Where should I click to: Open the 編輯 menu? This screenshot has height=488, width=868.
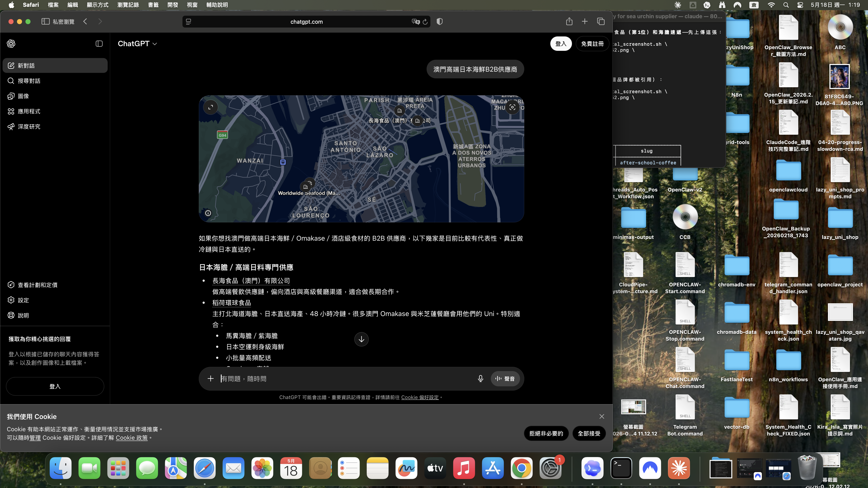[x=72, y=5]
